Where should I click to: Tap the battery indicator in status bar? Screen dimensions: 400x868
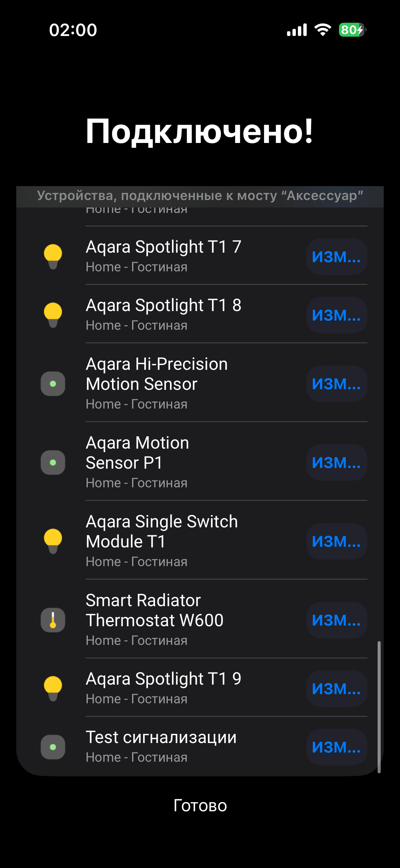pos(352,30)
